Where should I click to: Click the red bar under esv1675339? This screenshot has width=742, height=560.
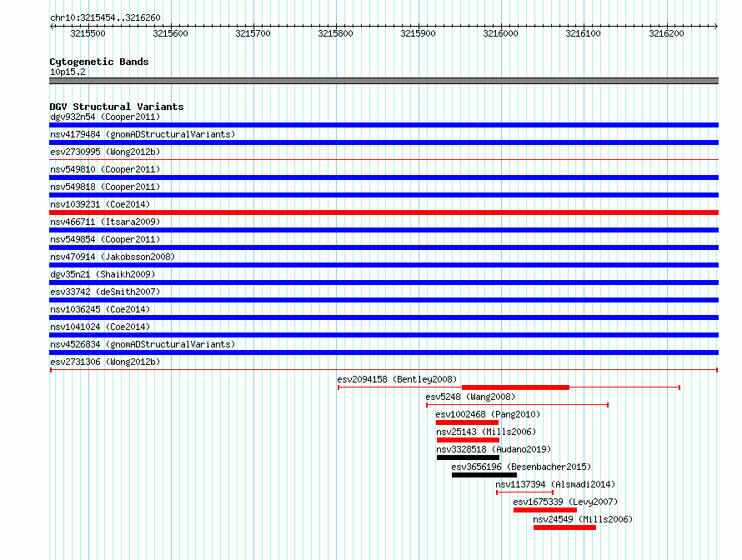click(x=545, y=510)
